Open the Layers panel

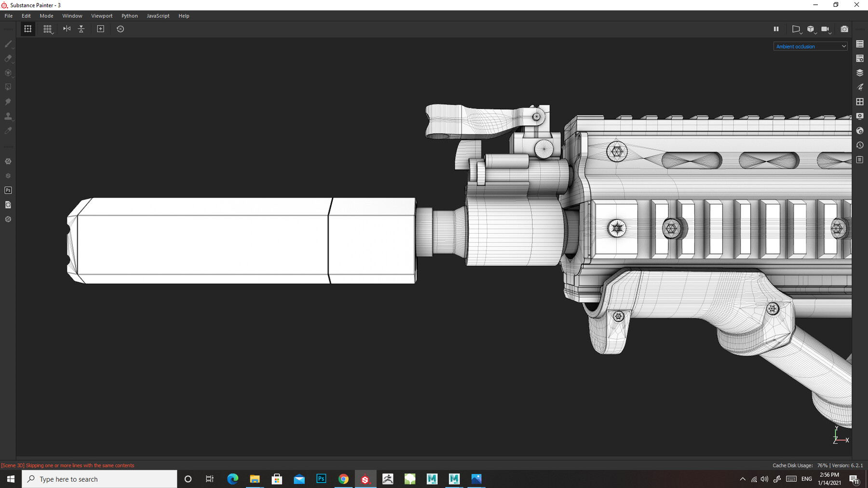(860, 73)
